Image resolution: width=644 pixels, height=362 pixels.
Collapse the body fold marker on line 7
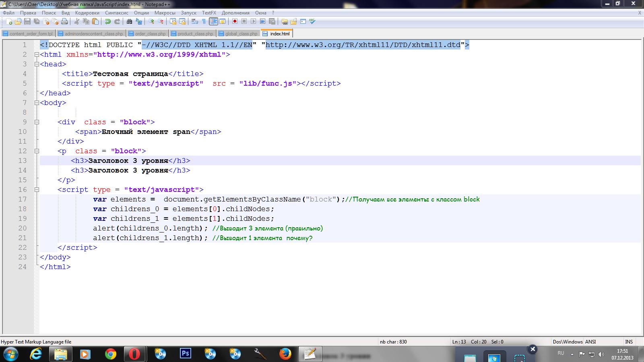pos(37,103)
